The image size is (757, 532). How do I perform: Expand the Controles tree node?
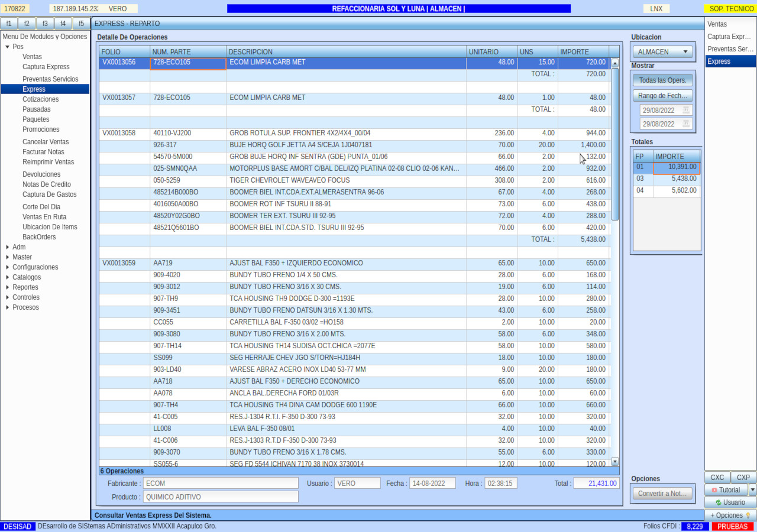[7, 297]
